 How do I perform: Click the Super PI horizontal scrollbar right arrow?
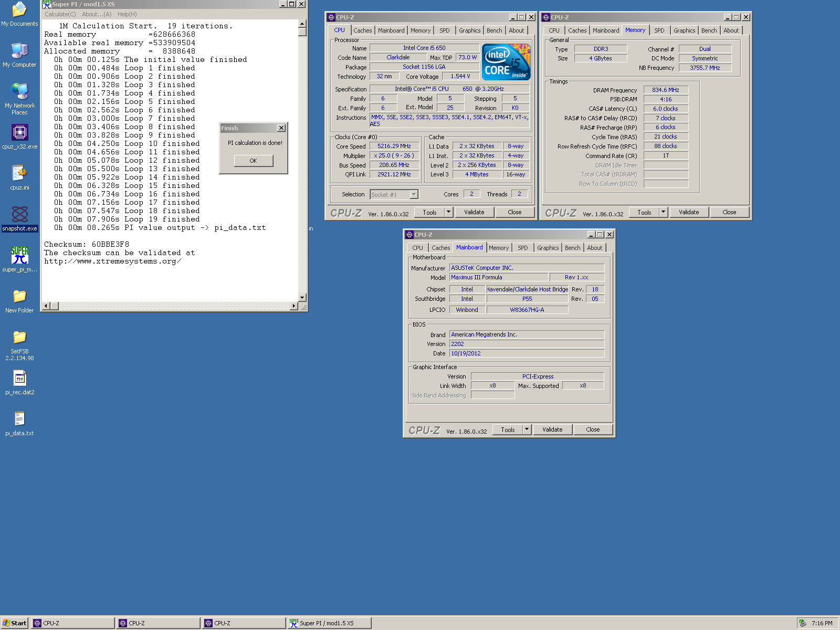click(x=294, y=306)
